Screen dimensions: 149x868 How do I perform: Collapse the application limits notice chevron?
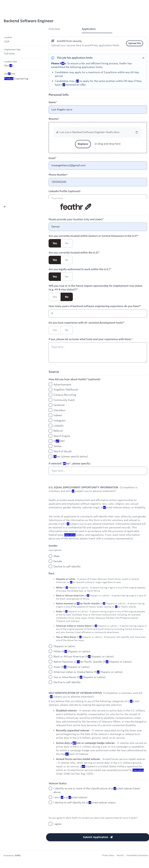143,58
